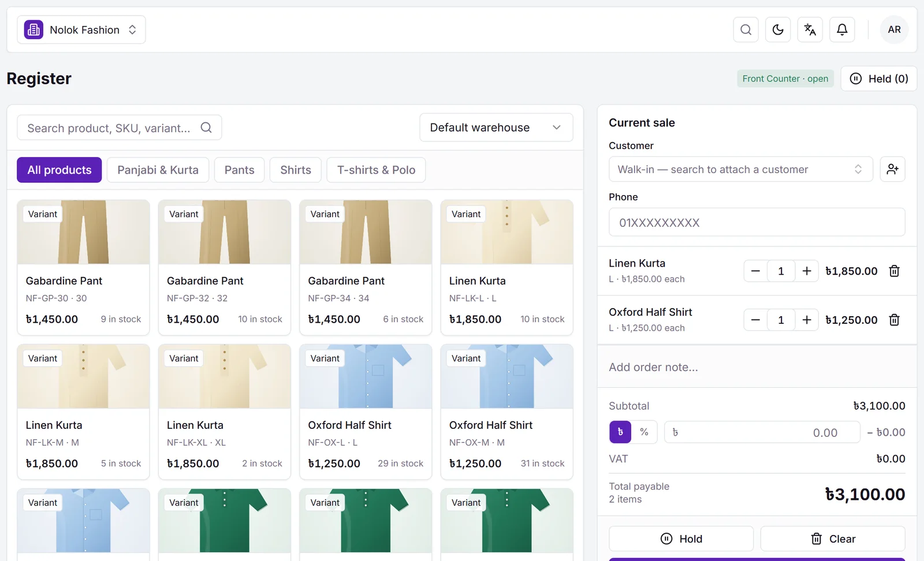Add Gabardine Pant NF-GP-32 card
This screenshot has width=924, height=561.
225,267
